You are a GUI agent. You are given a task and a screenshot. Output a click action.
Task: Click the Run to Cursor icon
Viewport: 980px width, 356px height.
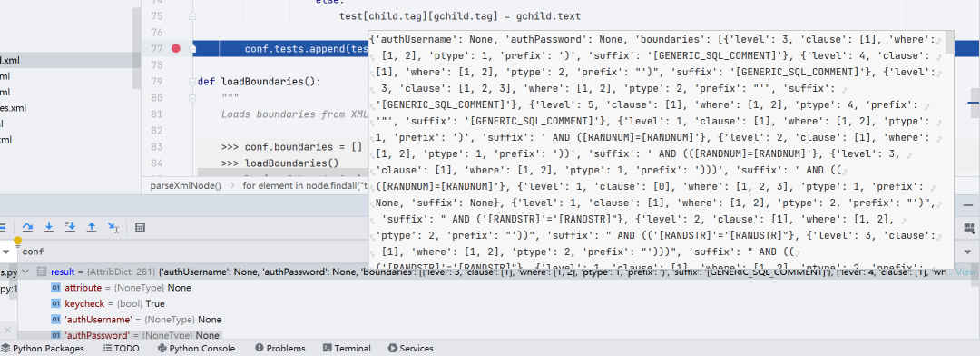click(x=113, y=228)
